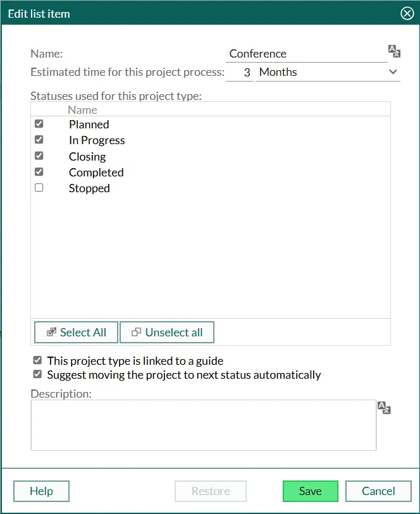
Task: Open Help for this dialog
Action: 41,491
